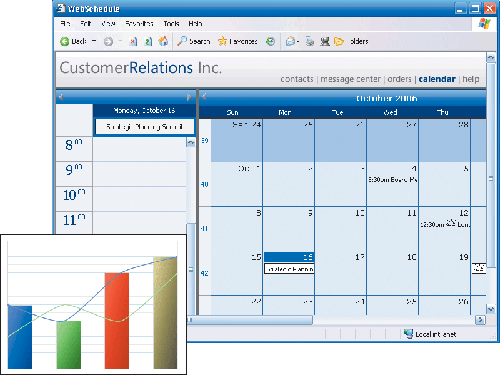Open the contacts link
This screenshot has width=500, height=375.
coord(297,79)
